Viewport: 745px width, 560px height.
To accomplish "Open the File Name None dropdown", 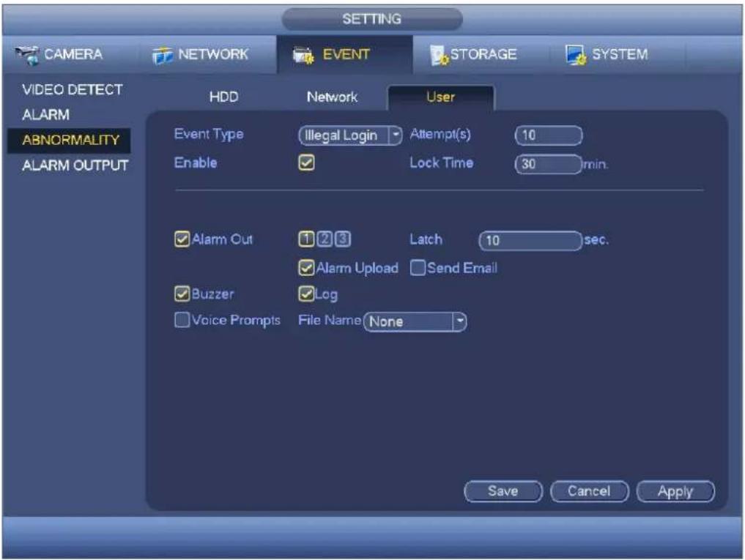I will click(415, 321).
